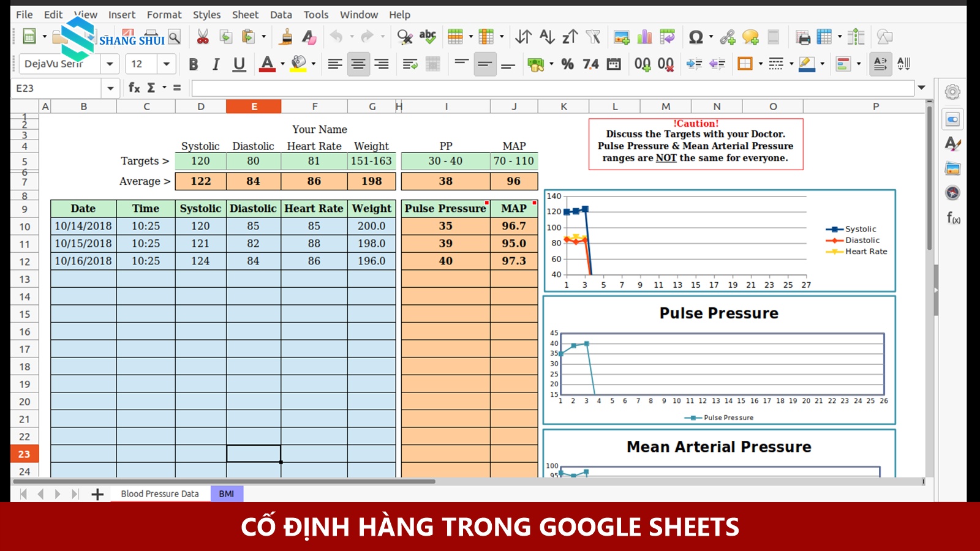The width and height of the screenshot is (980, 551).
Task: Toggle Center Vertically alignment
Action: click(x=484, y=64)
